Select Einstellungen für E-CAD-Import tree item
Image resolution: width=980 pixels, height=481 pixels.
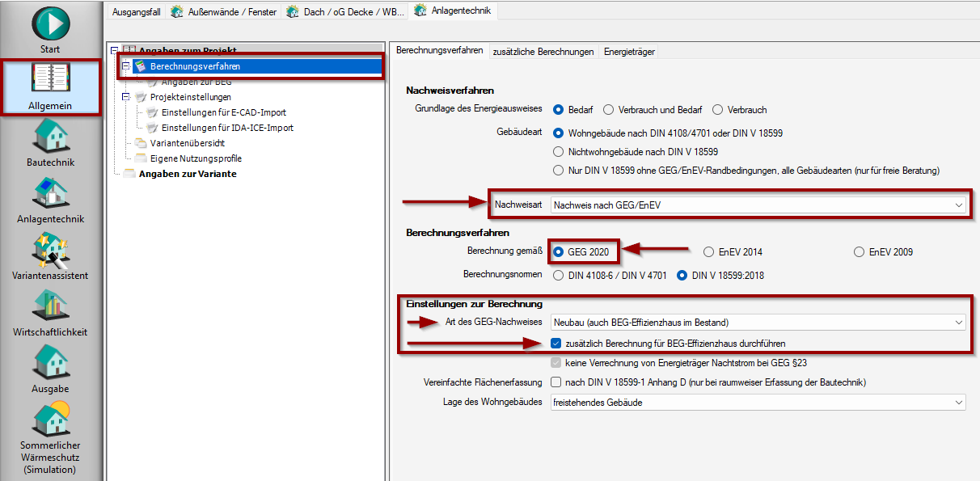223,112
